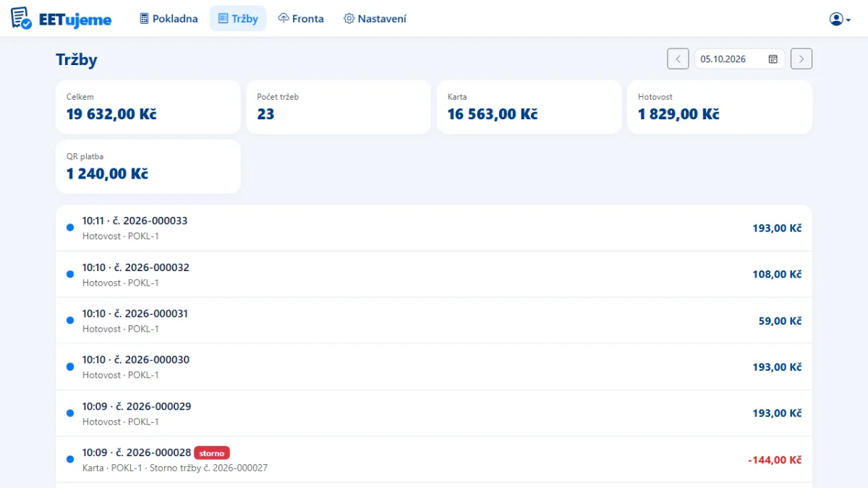Open the calendar date picker icon
The image size is (868, 488).
[773, 59]
